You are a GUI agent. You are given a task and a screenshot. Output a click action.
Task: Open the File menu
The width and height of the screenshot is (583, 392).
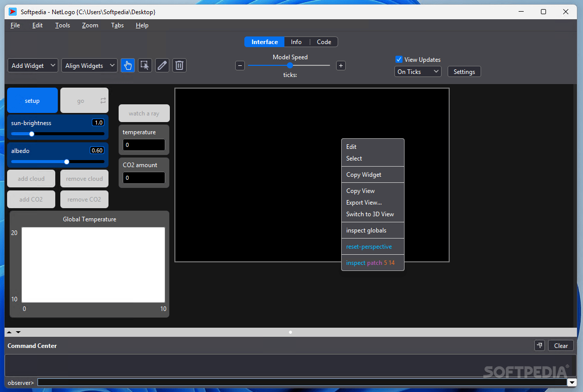coord(15,25)
